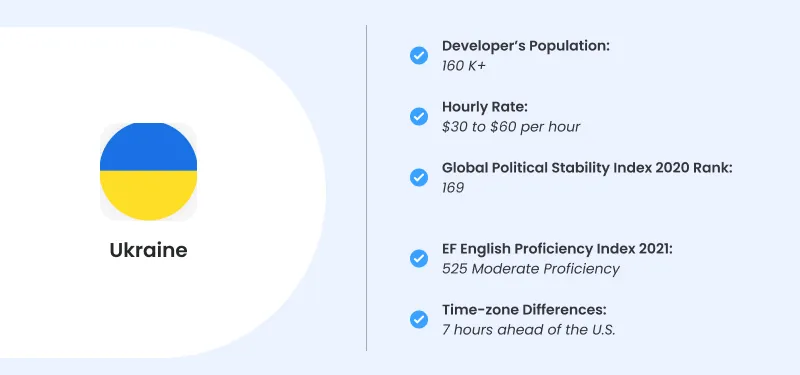Viewport: 800px width, 375px height.
Task: Click the EF English Proficiency Index 2021 heading
Action: (558, 249)
